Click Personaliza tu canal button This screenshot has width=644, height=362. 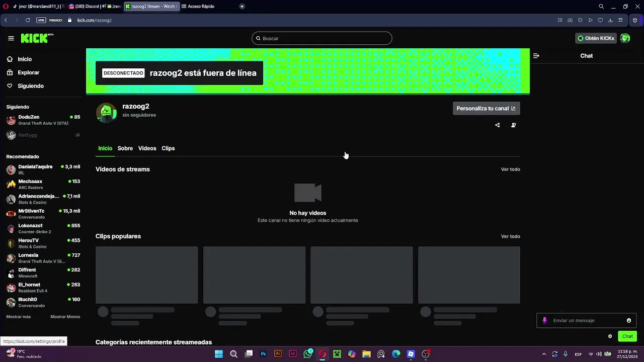click(486, 109)
